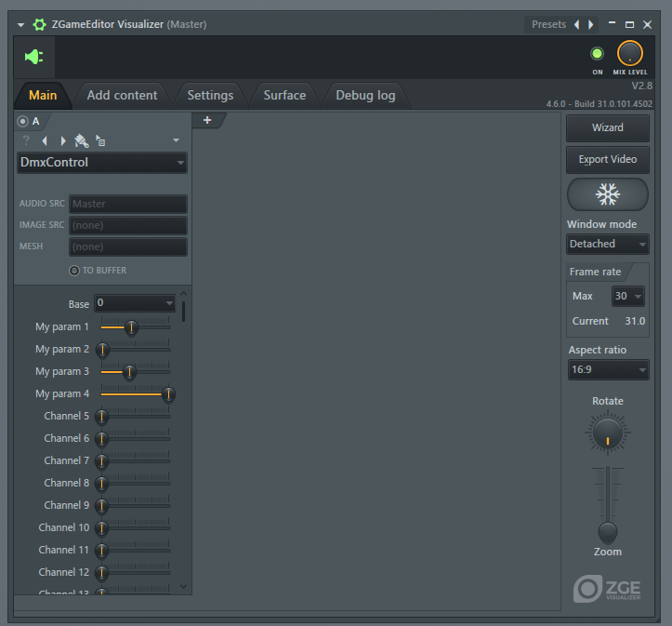Open layer options small dropdown arrow

(x=176, y=140)
